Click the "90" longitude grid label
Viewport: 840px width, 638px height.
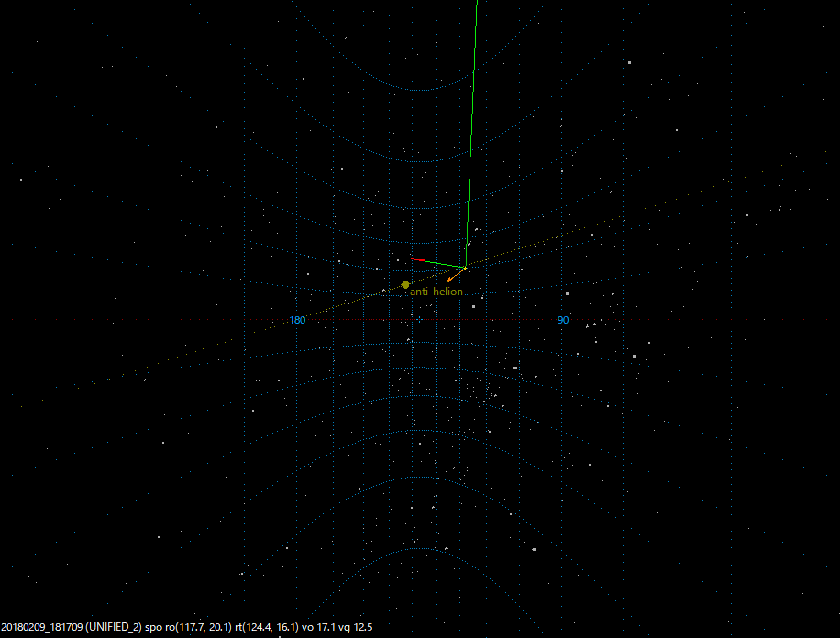563,320
